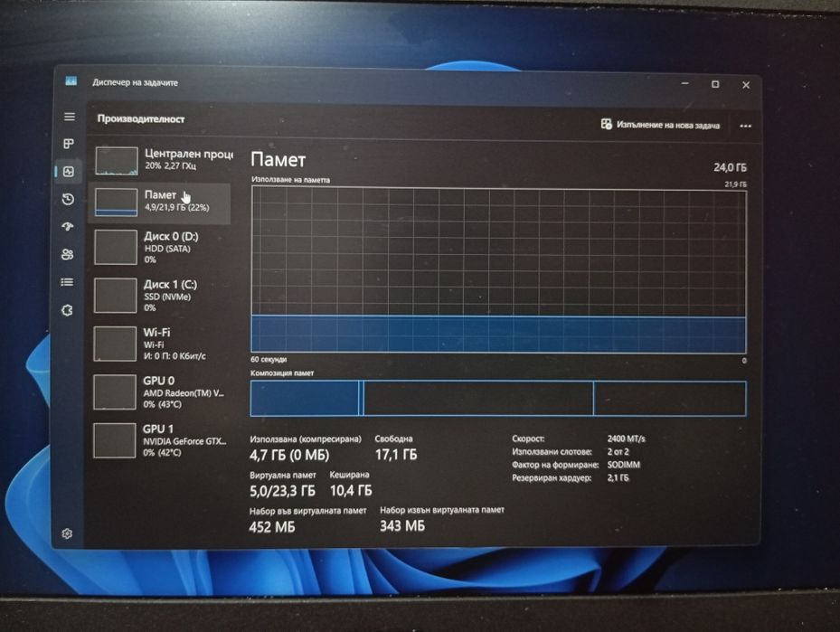Click the '5,0/23,3 ГБ' virtual memory value
Image resolution: width=840 pixels, height=632 pixels.
coord(282,491)
